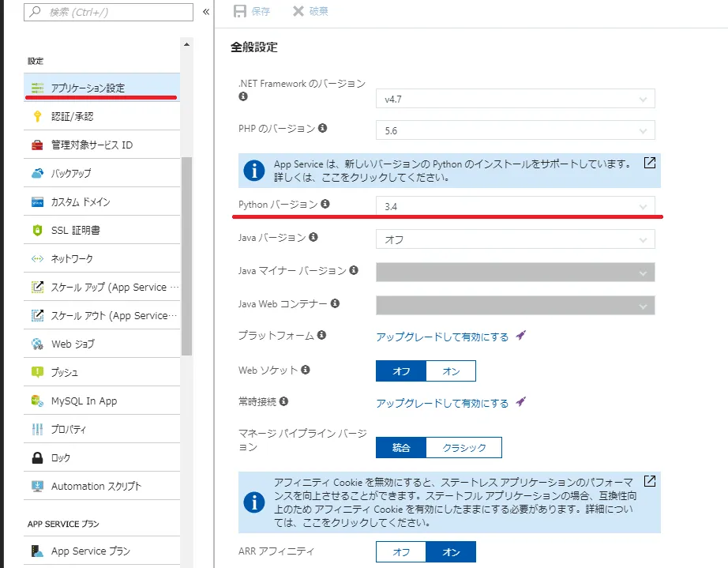This screenshot has height=568, width=728.
Task: Click the 検索 search input field
Action: point(99,12)
